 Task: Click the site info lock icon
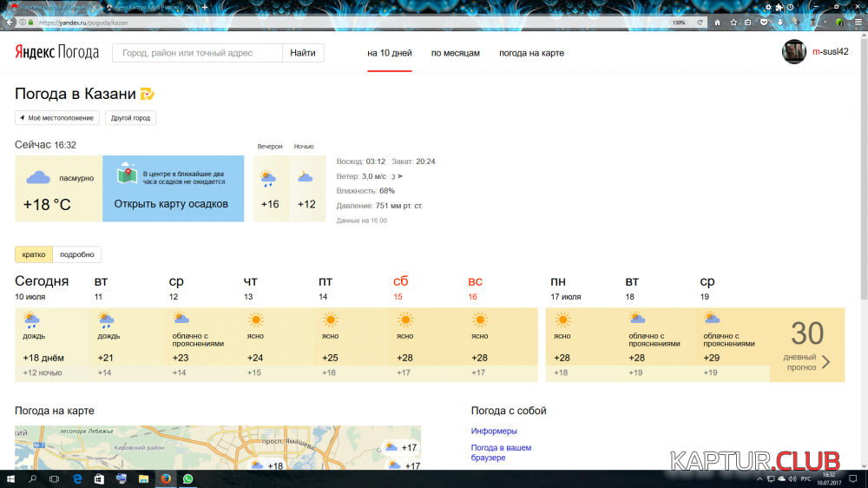(x=31, y=23)
